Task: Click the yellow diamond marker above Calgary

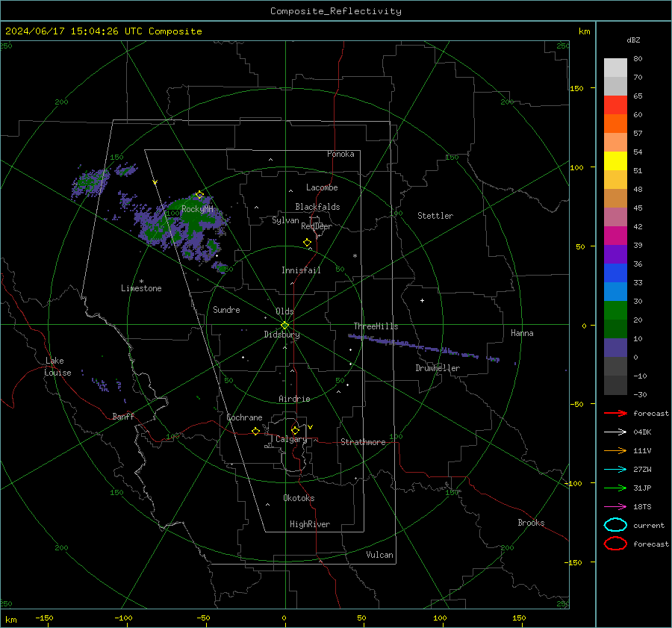Action: [295, 430]
